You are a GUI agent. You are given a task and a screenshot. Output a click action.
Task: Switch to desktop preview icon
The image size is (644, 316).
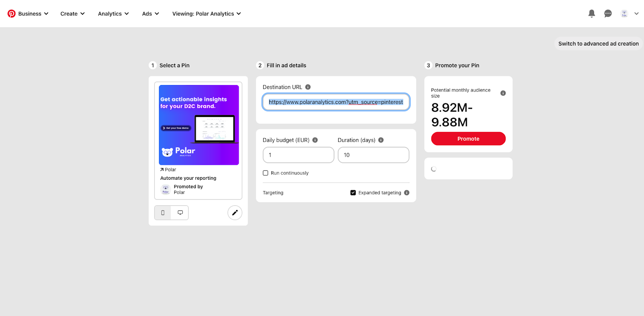(x=180, y=213)
